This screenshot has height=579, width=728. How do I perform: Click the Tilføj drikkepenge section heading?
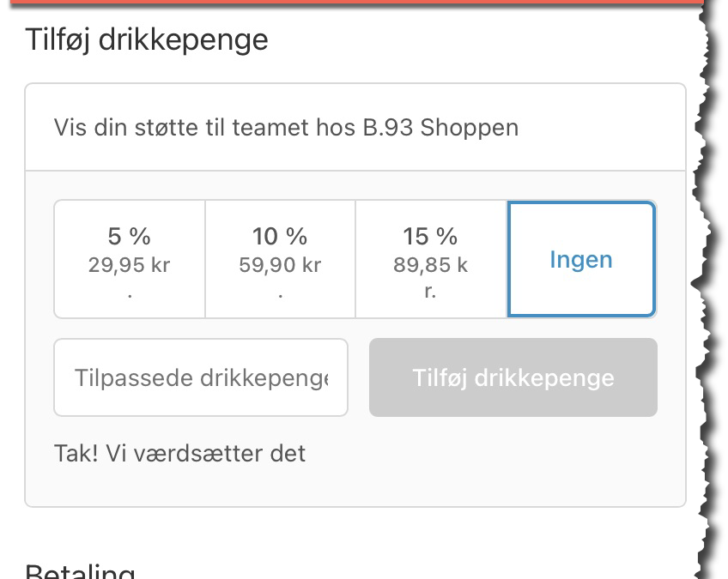click(x=147, y=39)
